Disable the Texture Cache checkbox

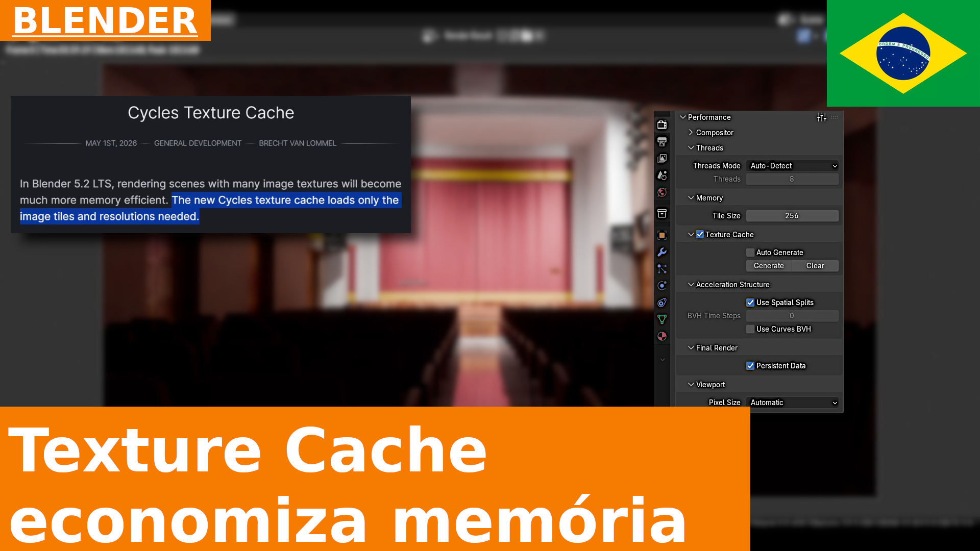pyautogui.click(x=700, y=235)
